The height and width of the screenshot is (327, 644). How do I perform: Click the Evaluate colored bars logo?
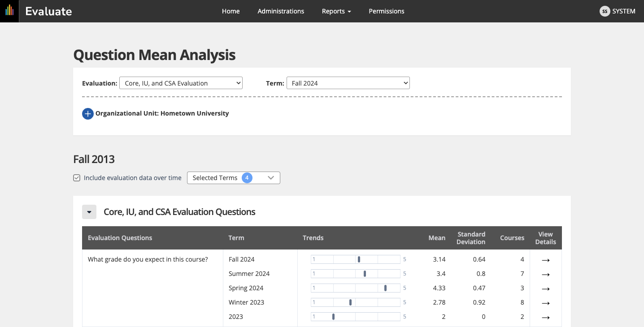(x=9, y=11)
